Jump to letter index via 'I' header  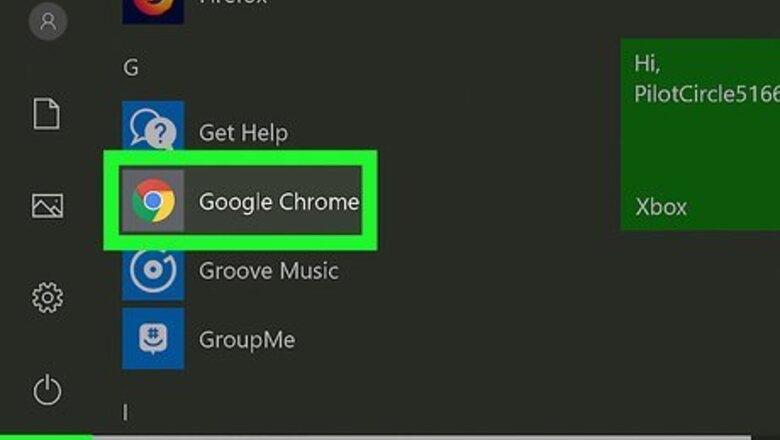[x=125, y=413]
